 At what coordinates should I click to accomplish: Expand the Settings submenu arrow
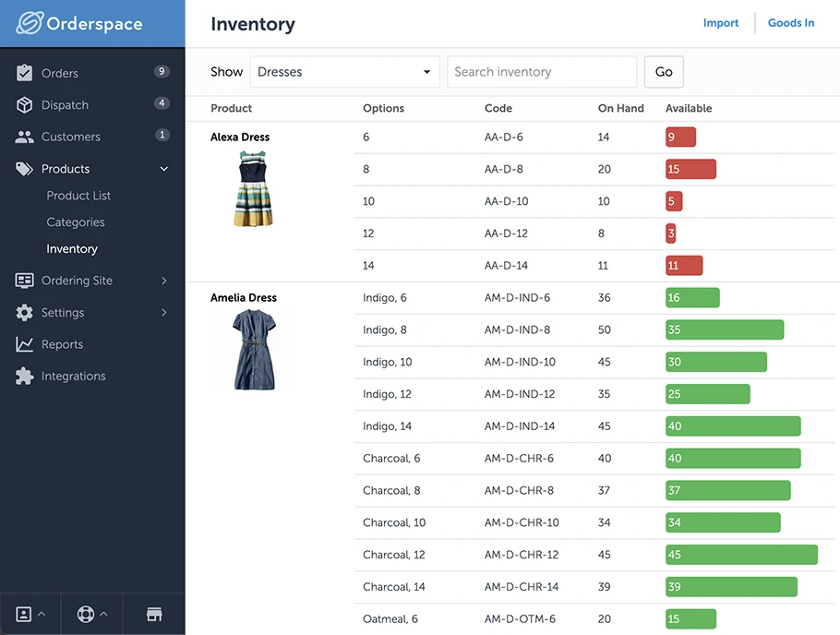point(164,313)
